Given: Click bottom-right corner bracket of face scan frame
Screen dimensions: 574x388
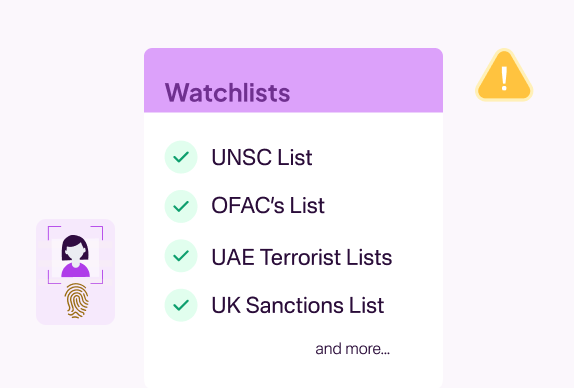Looking at the screenshot, I should [x=97, y=277].
